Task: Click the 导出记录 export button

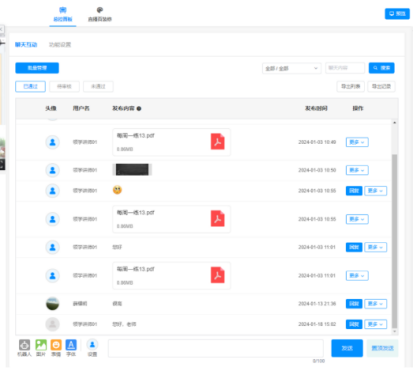Action: (x=381, y=87)
